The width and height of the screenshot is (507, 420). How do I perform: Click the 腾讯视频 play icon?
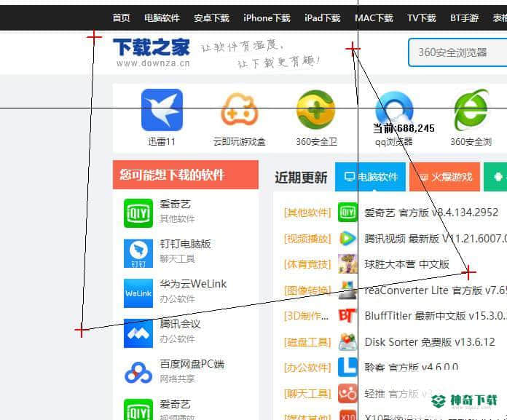347,239
